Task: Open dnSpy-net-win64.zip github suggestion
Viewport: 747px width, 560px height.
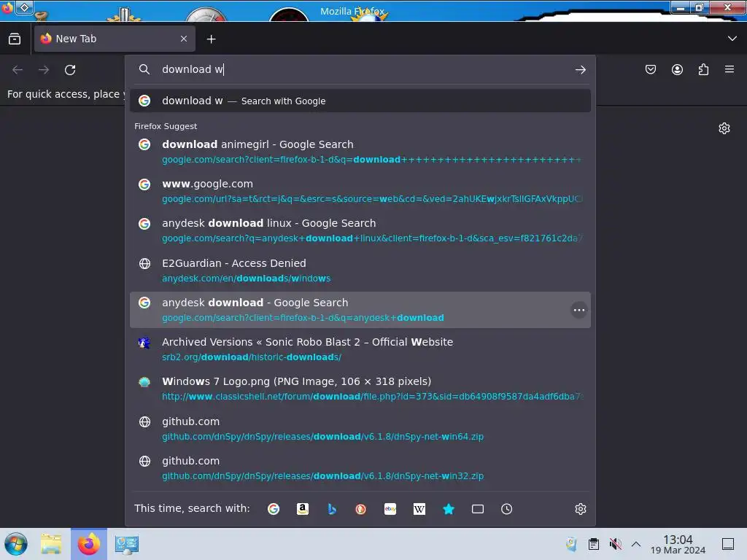Action: (x=360, y=429)
